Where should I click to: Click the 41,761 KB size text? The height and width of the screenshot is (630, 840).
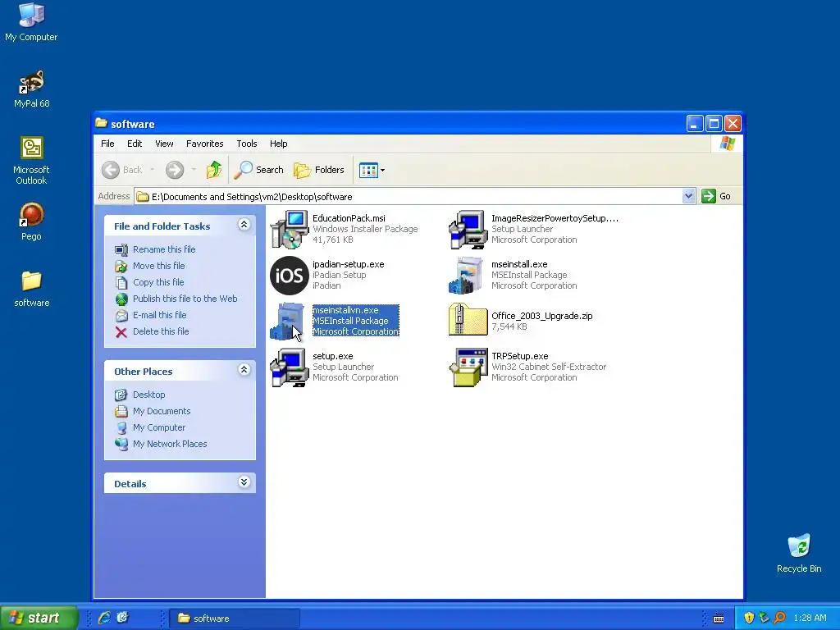coord(333,240)
